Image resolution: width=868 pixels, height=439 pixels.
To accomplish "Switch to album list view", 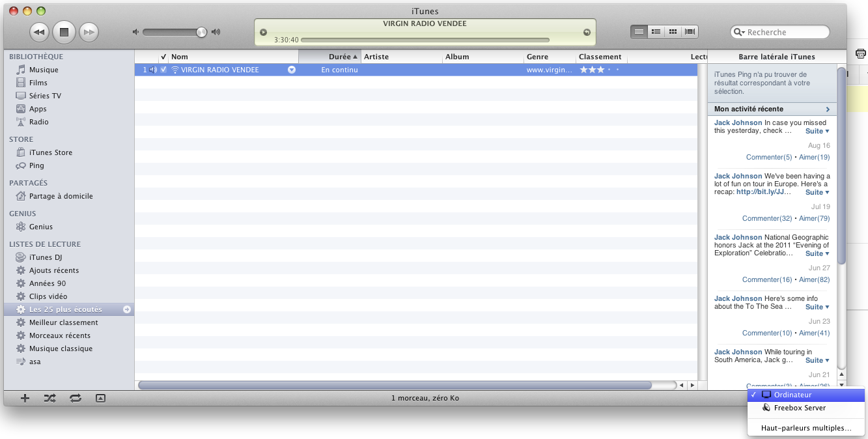I will [x=656, y=31].
